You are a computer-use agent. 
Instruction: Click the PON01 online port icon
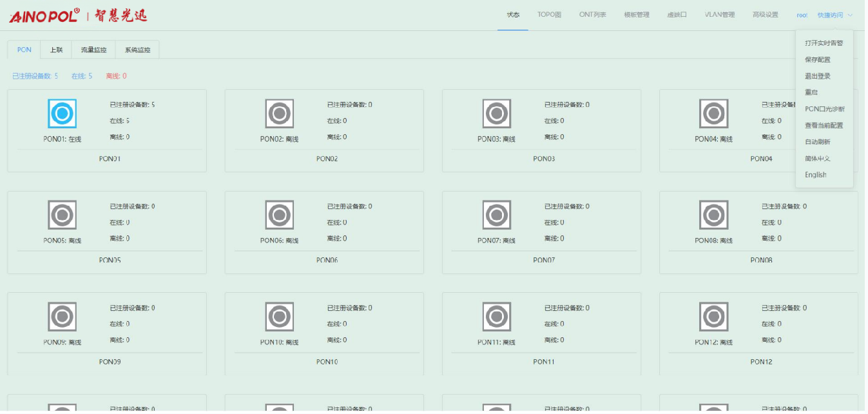coord(63,114)
